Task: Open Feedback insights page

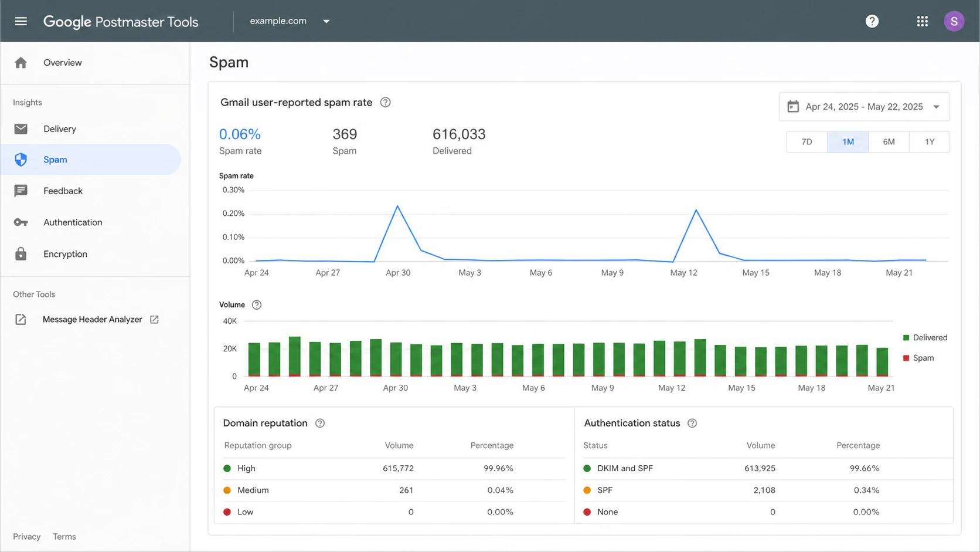Action: (x=63, y=191)
